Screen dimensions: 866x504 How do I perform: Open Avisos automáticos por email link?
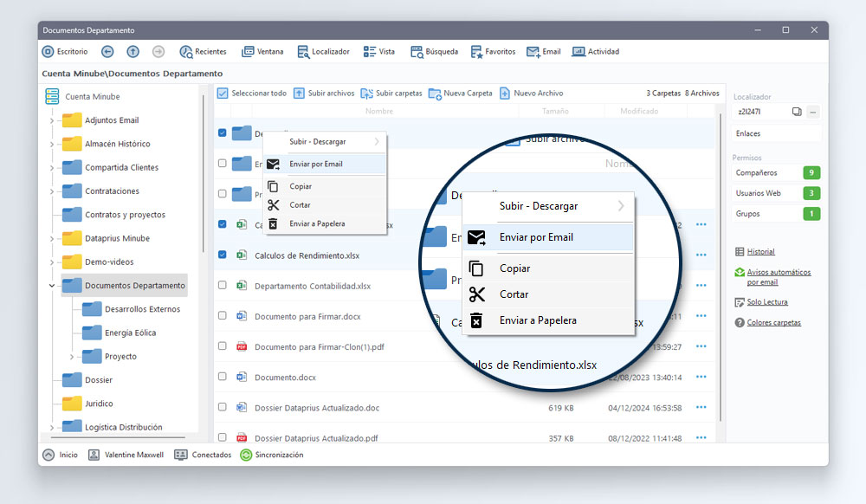[x=779, y=277]
